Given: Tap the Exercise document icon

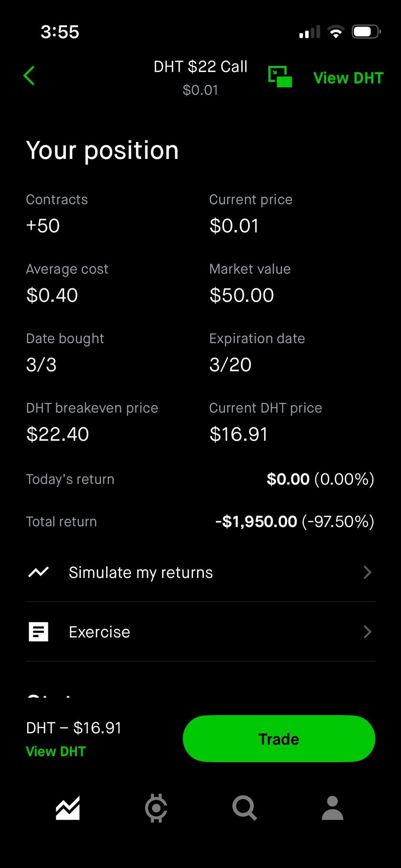Looking at the screenshot, I should coord(39,632).
